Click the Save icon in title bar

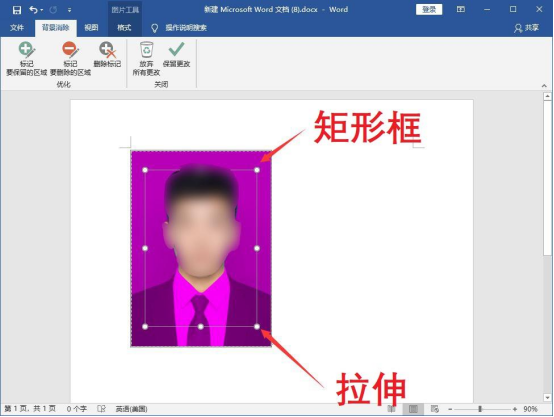(x=17, y=10)
